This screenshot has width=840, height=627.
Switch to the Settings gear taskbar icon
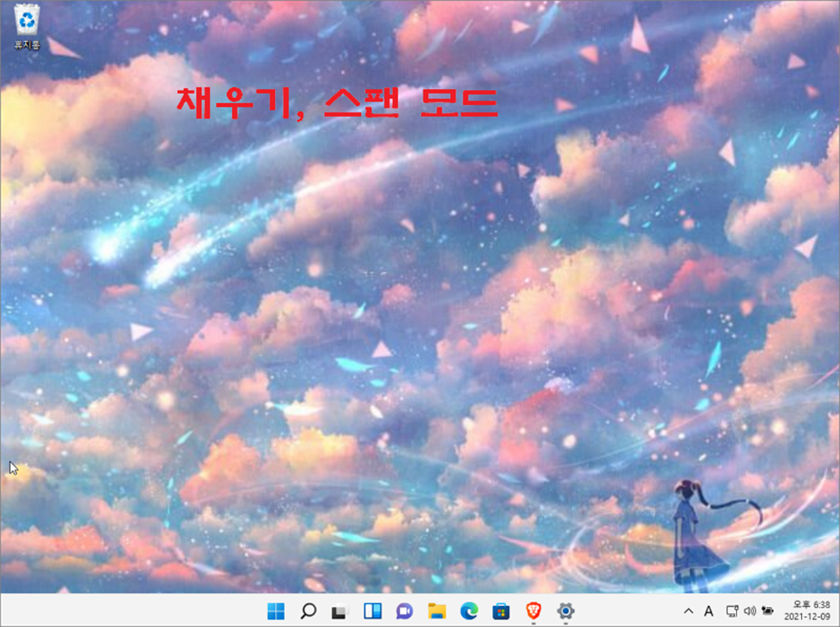(566, 611)
